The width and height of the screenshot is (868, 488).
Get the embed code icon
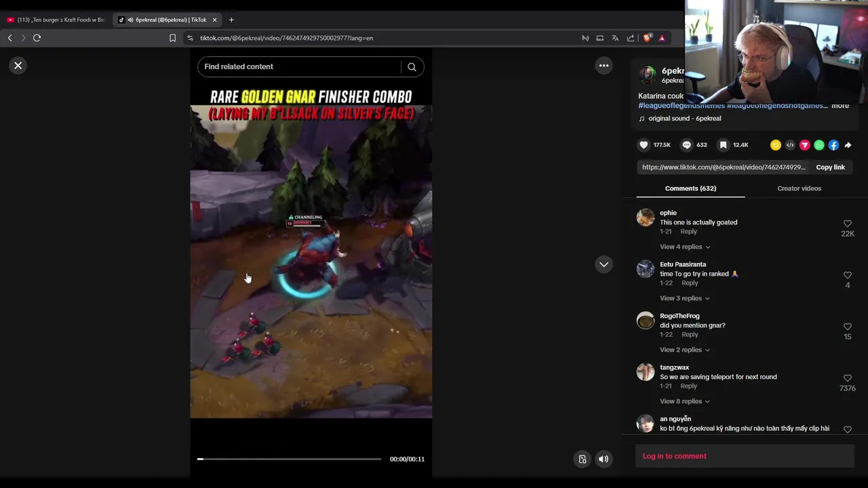(x=790, y=145)
